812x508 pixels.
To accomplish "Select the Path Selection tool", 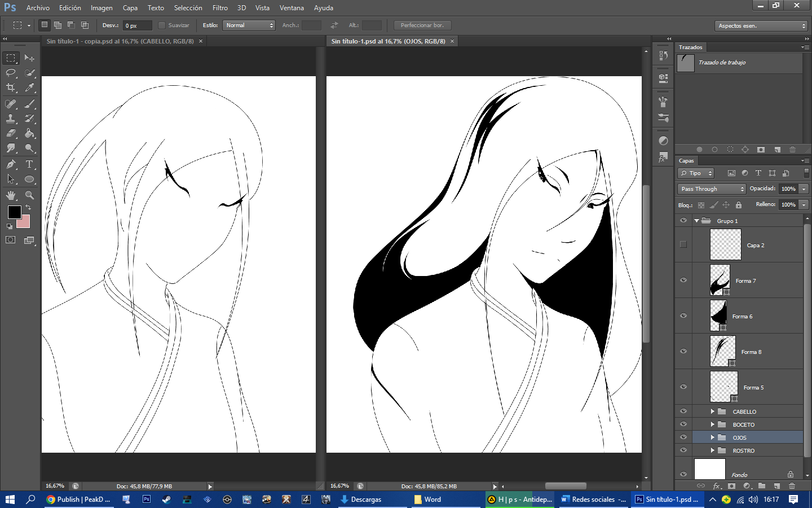I will click(11, 179).
